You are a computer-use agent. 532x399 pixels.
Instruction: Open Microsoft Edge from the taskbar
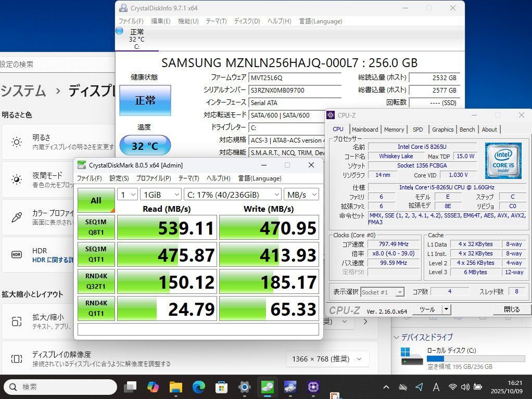pyautogui.click(x=199, y=387)
